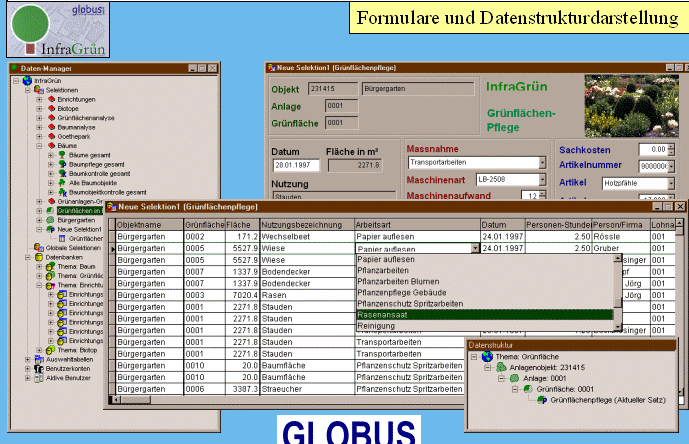Click the Globale Selektionen icon
The height and width of the screenshot is (444, 689).
37,247
